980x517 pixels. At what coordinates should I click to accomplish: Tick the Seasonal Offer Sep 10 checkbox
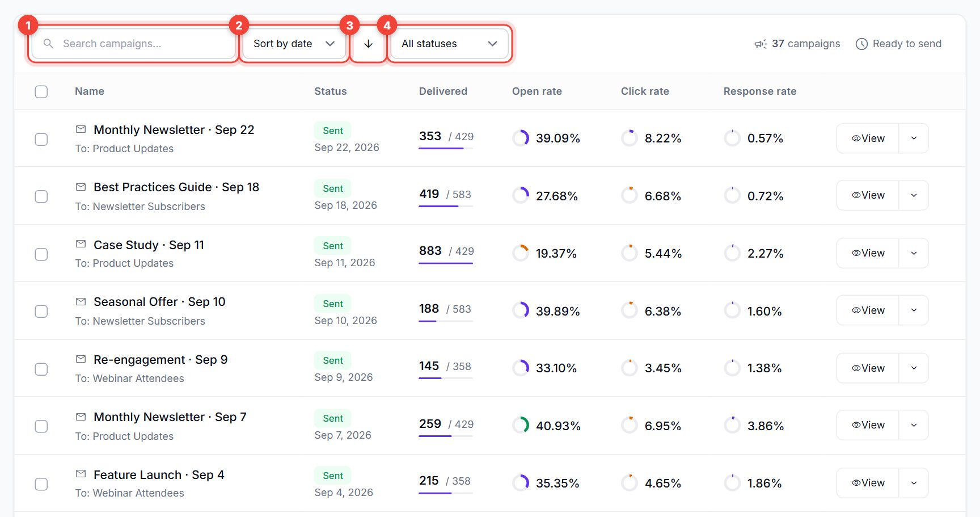41,311
